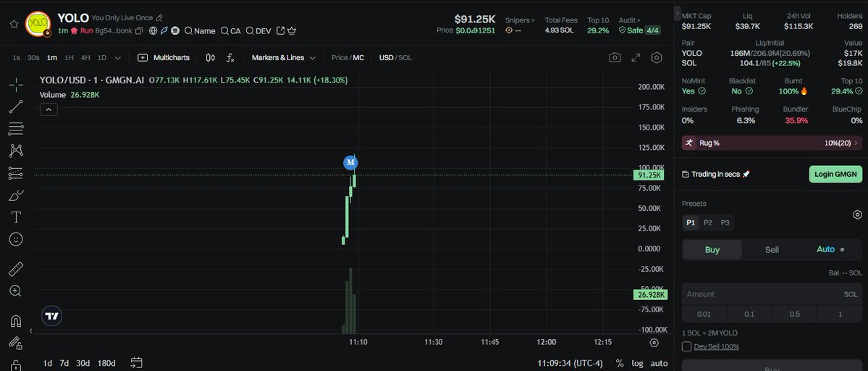Select the 4H timeframe
The width and height of the screenshot is (868, 371).
pyautogui.click(x=85, y=57)
